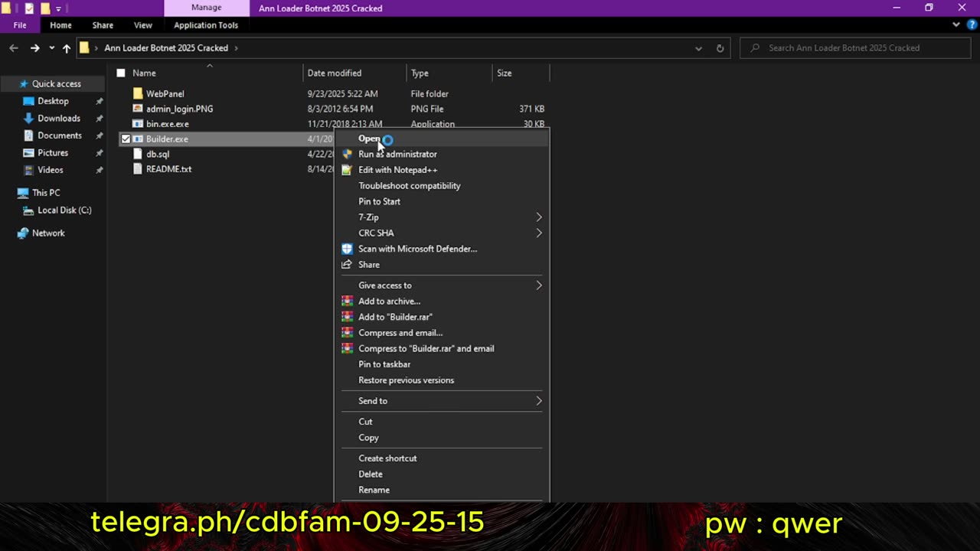Image resolution: width=980 pixels, height=551 pixels.
Task: Click the refresh button in address bar
Action: [720, 48]
